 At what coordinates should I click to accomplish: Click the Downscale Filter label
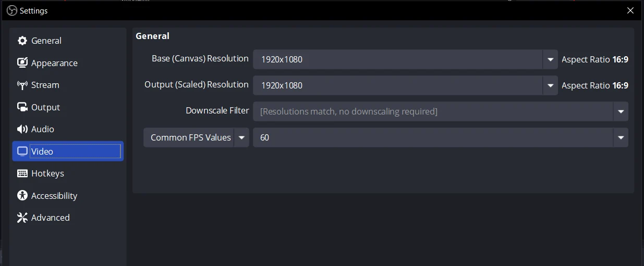217,111
